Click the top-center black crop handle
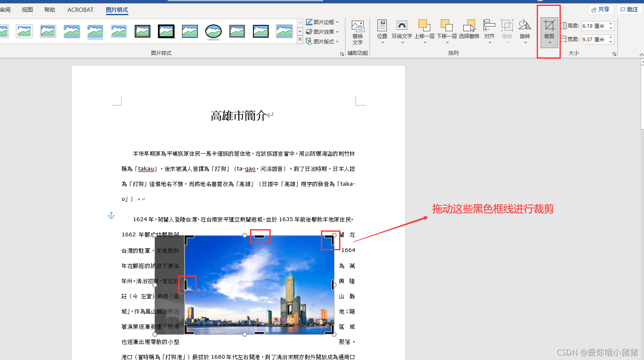This screenshot has height=360, width=644. pyautogui.click(x=259, y=236)
